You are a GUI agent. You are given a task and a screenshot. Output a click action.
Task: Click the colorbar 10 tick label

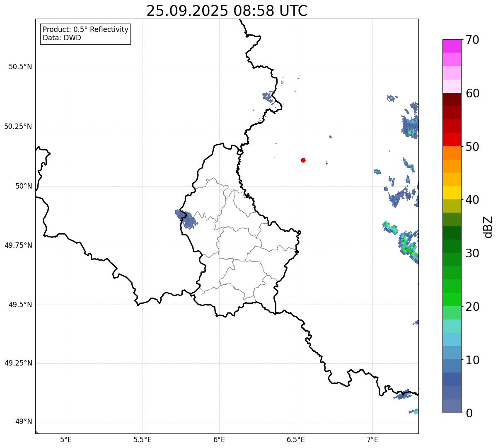pyautogui.click(x=472, y=360)
